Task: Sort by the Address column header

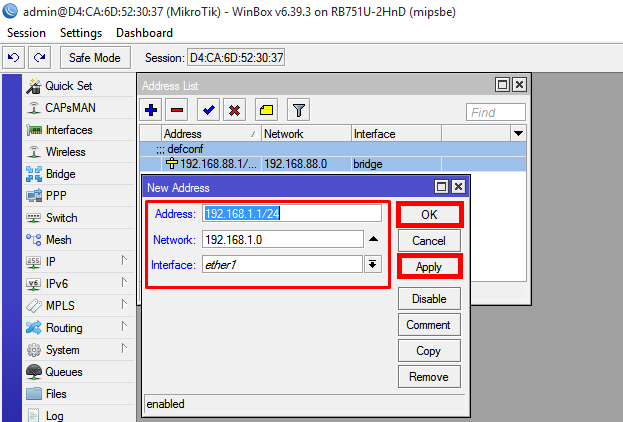Action: pos(211,134)
